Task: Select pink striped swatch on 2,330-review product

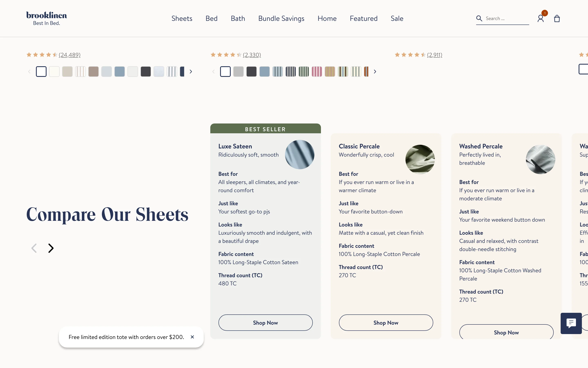Action: (317, 72)
